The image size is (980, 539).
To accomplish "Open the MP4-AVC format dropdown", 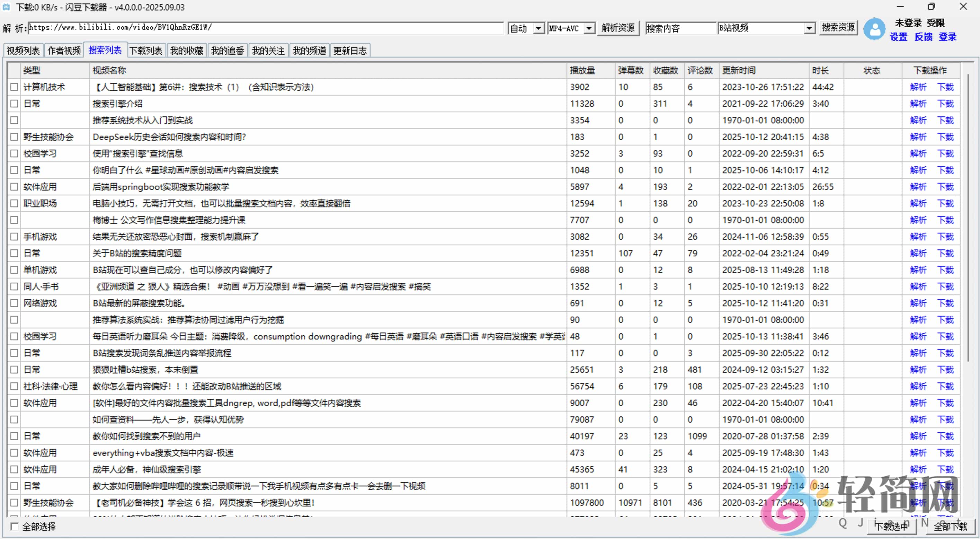I will (589, 28).
